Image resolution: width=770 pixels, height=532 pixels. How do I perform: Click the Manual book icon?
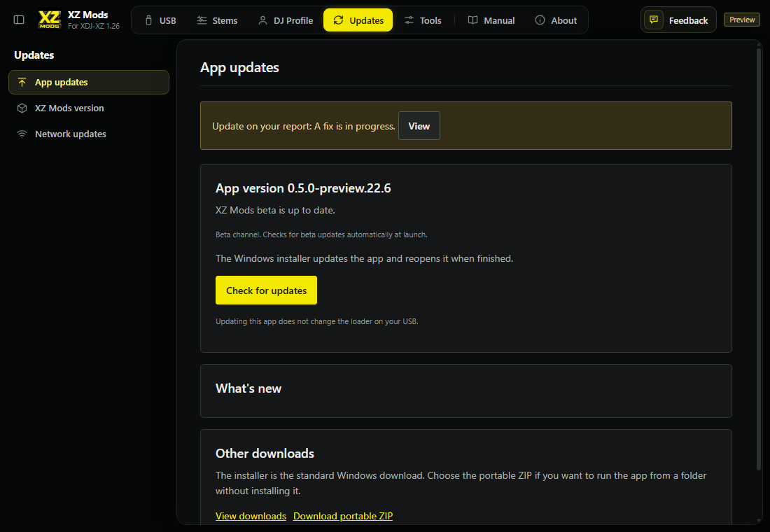coord(473,20)
